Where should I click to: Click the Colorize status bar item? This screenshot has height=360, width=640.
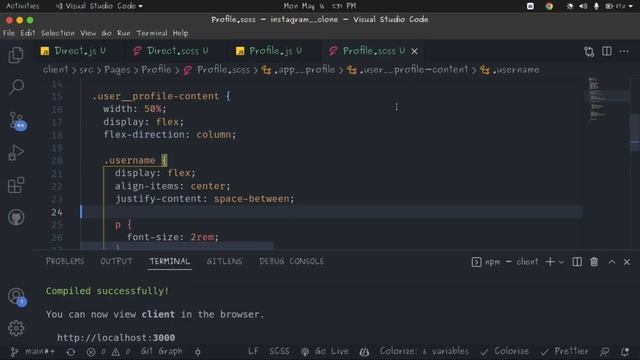coord(504,351)
